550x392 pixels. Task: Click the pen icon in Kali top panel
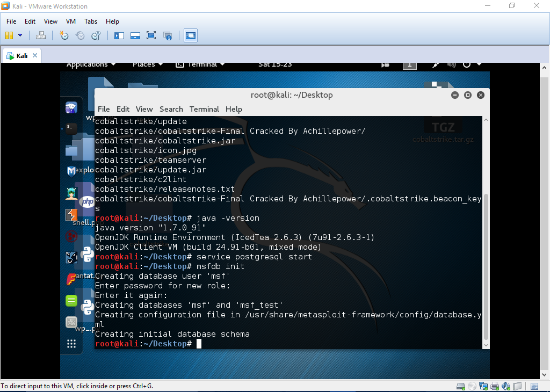click(435, 65)
